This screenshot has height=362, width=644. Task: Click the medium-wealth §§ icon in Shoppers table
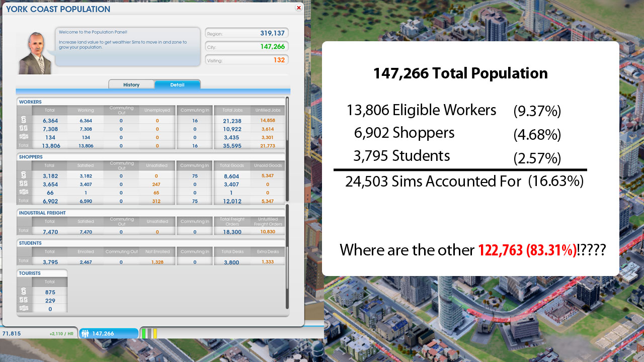23,185
